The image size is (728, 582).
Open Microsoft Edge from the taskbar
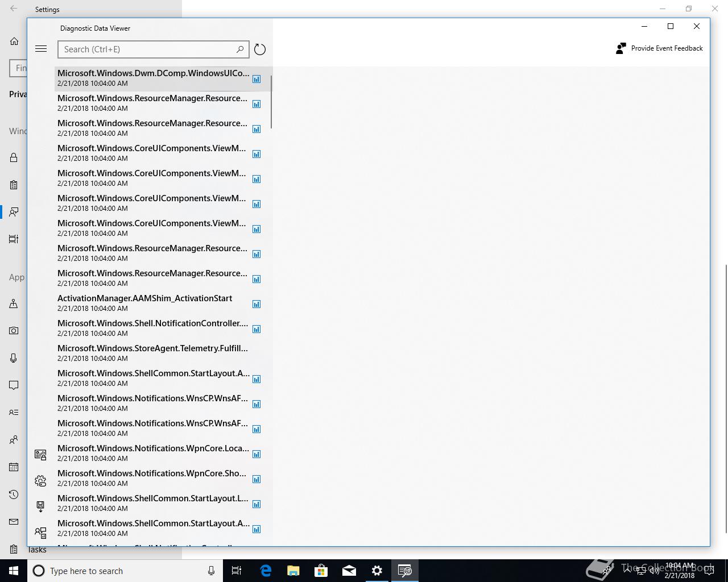pos(266,571)
